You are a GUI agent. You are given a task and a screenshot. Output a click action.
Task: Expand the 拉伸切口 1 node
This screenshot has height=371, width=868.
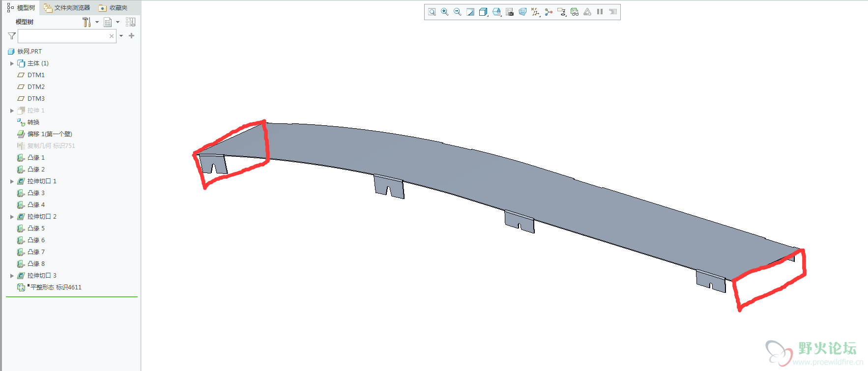12,181
